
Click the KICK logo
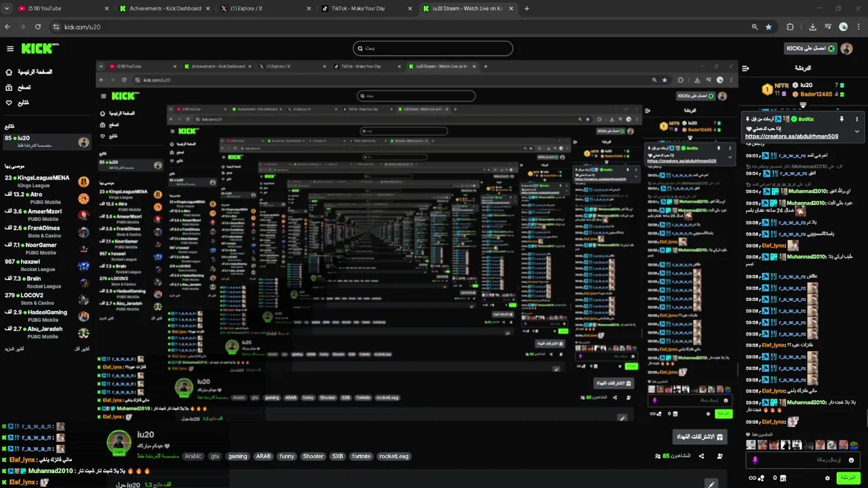tap(39, 49)
